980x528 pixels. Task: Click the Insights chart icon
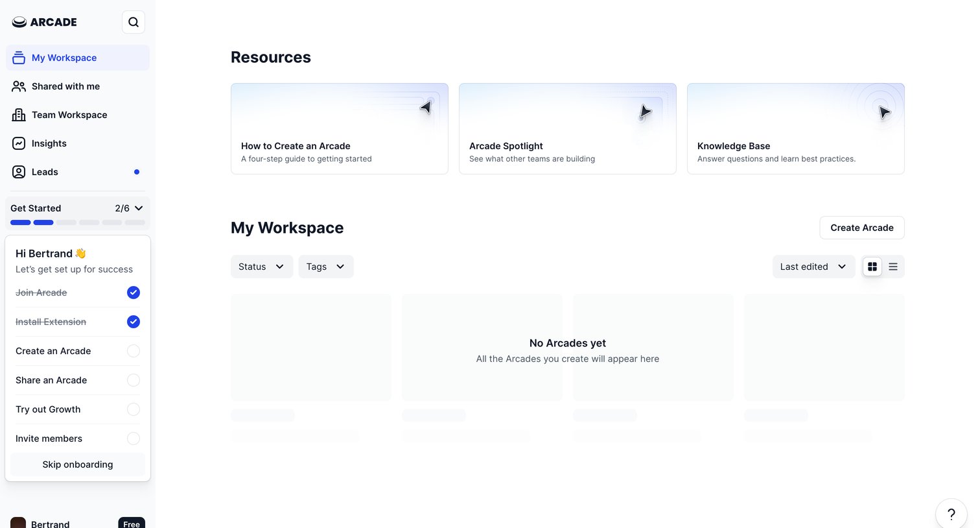19,143
